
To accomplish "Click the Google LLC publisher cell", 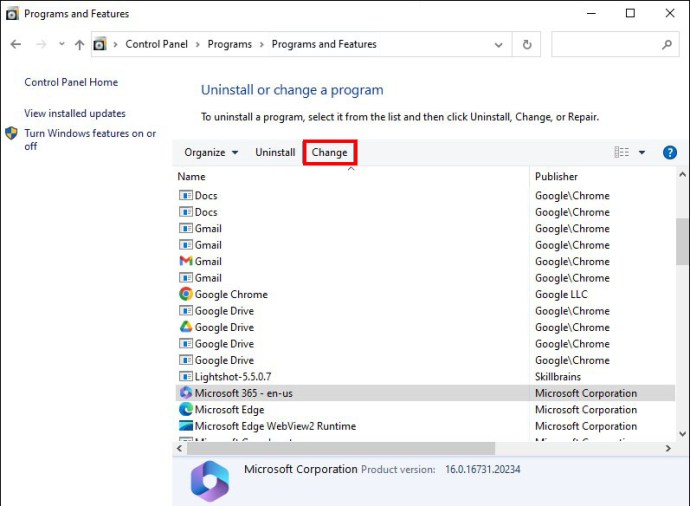I will (x=561, y=294).
